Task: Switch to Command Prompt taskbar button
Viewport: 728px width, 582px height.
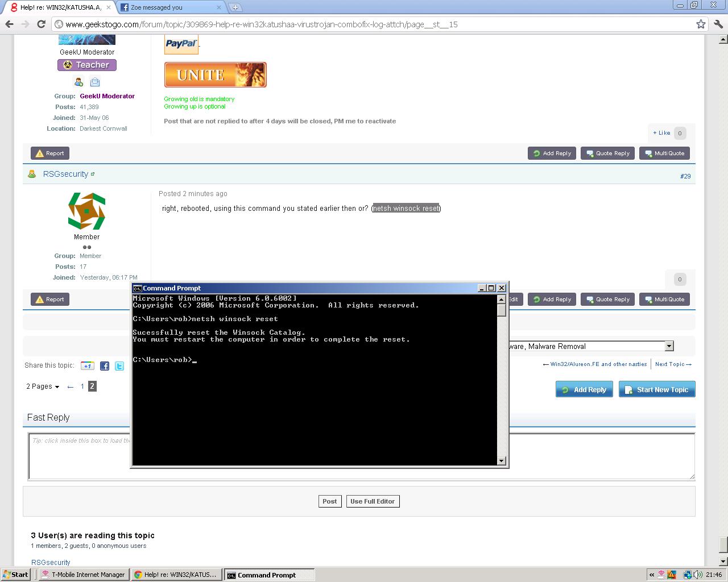Action: [x=268, y=575]
